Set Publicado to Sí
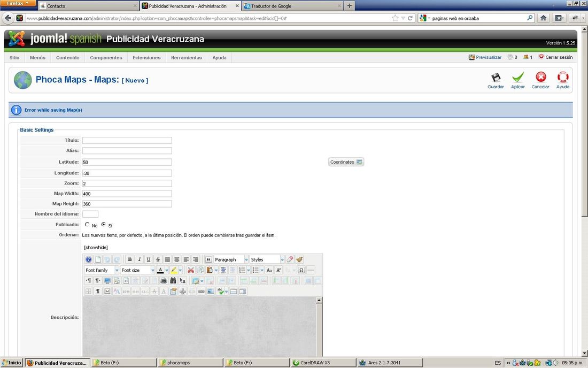Screen dimensions: 588x368 point(104,224)
